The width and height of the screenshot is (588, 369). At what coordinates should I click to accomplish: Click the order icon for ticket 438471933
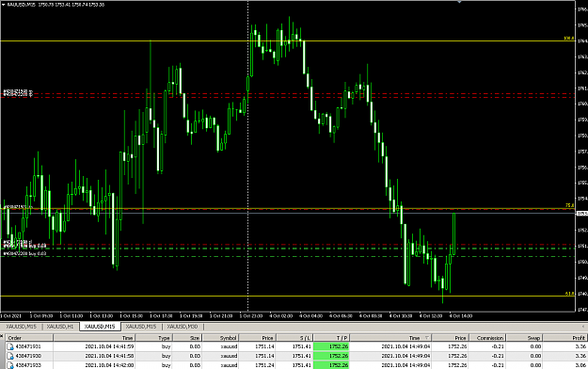pyautogui.click(x=10, y=365)
